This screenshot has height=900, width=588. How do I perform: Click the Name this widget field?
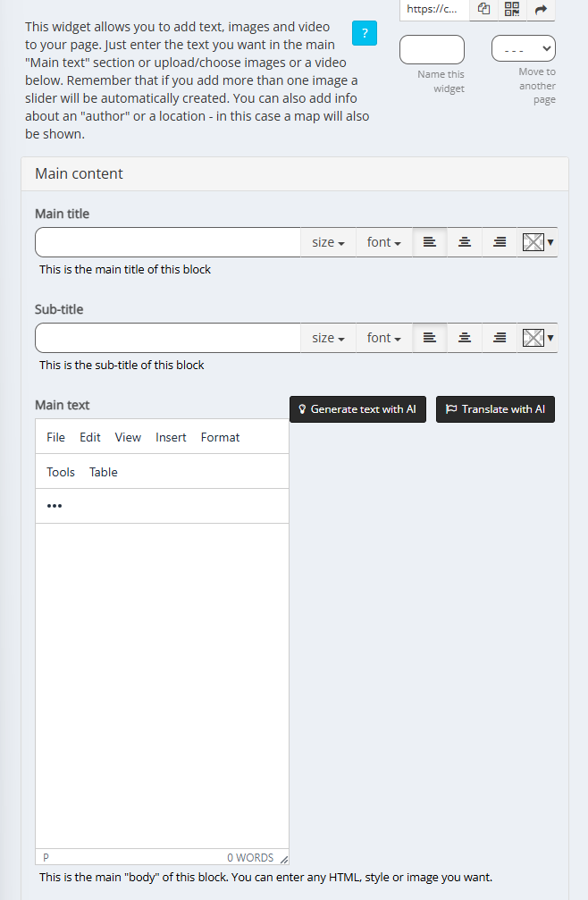point(432,49)
